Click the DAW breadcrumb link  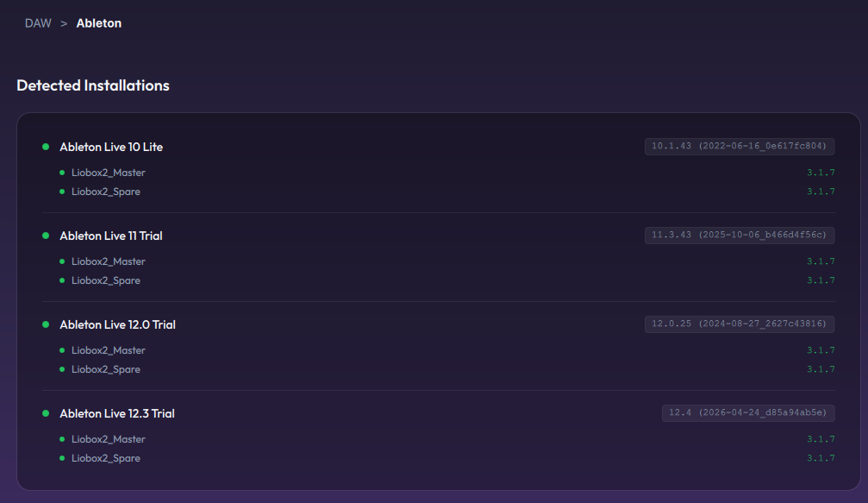point(38,23)
